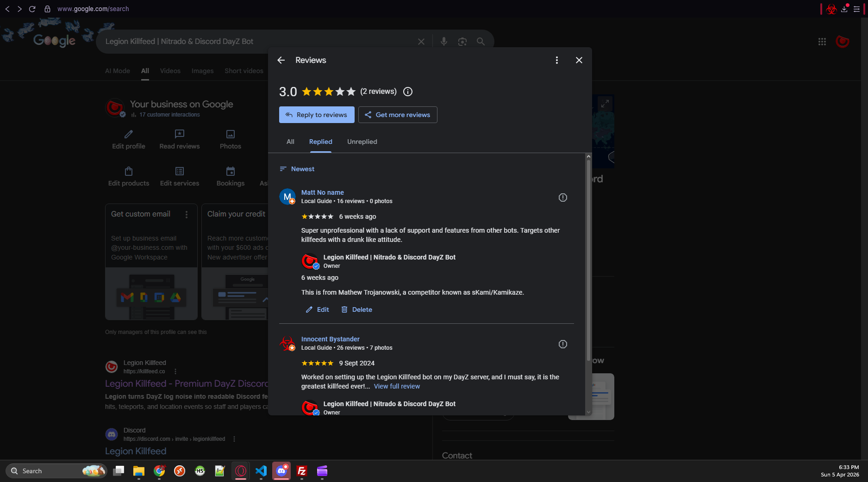Click Edit products in the business panel
This screenshot has width=868, height=482.
click(129, 177)
